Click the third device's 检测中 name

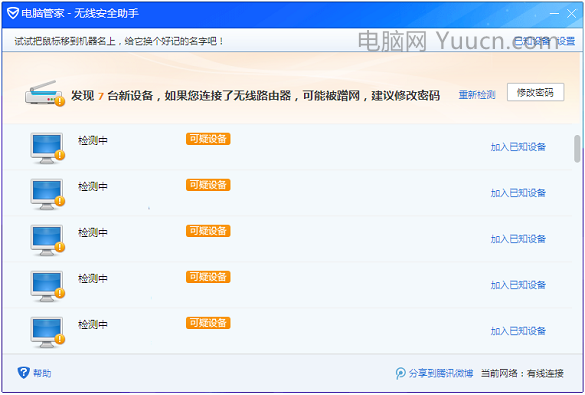(93, 232)
